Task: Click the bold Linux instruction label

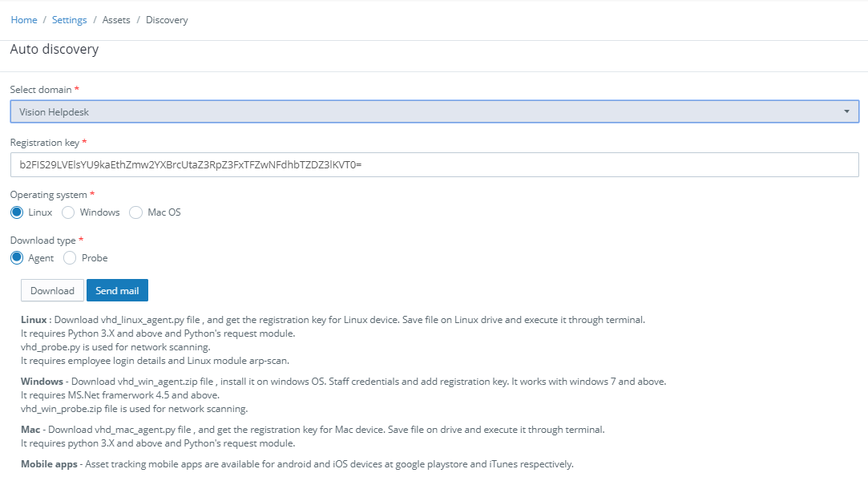Action: 34,320
